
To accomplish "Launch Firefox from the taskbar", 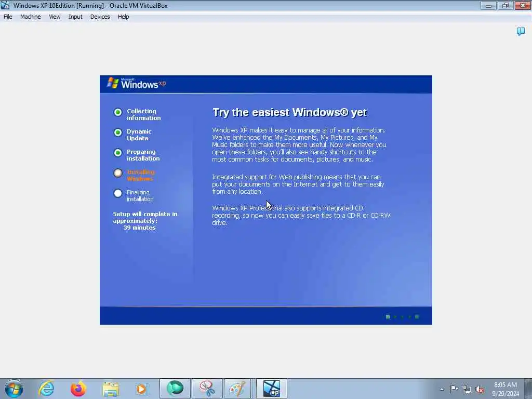I will click(x=78, y=389).
